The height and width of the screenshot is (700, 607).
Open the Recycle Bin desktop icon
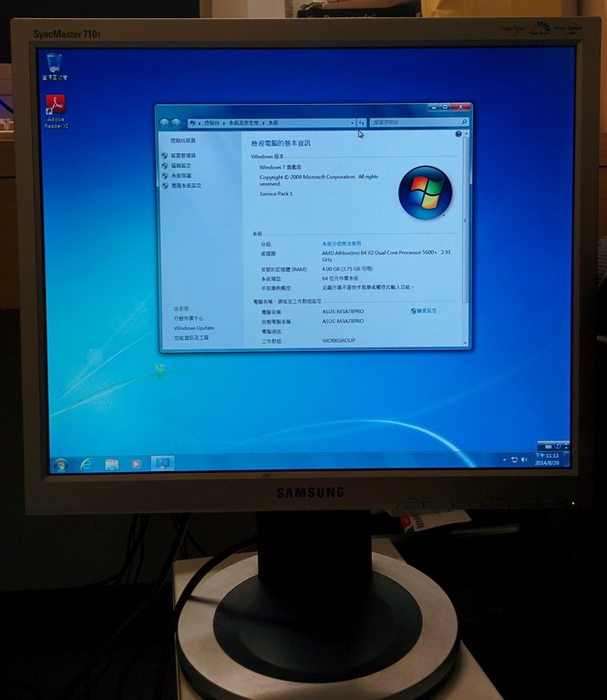pyautogui.click(x=55, y=66)
